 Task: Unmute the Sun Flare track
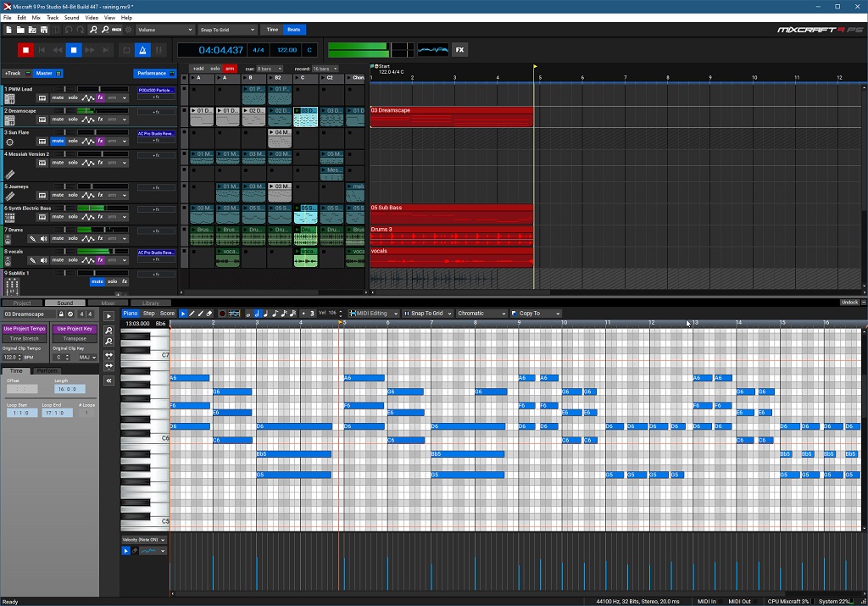[58, 142]
